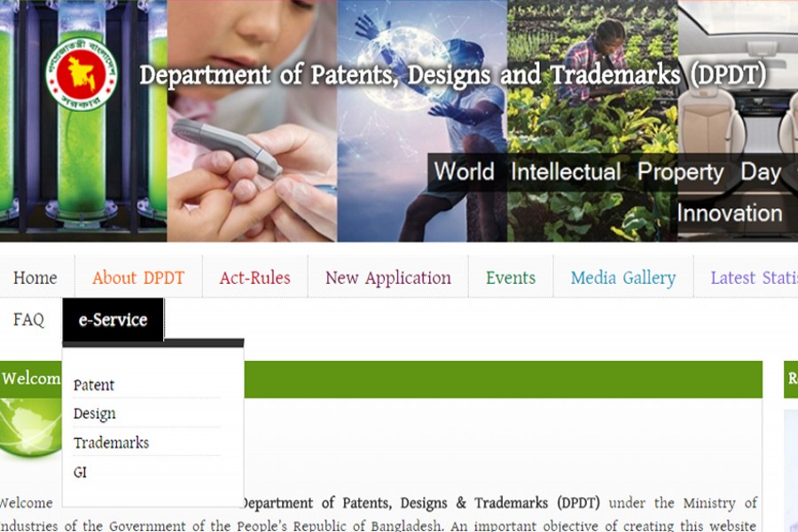Select the Events menu item
The image size is (798, 532).
click(x=511, y=278)
